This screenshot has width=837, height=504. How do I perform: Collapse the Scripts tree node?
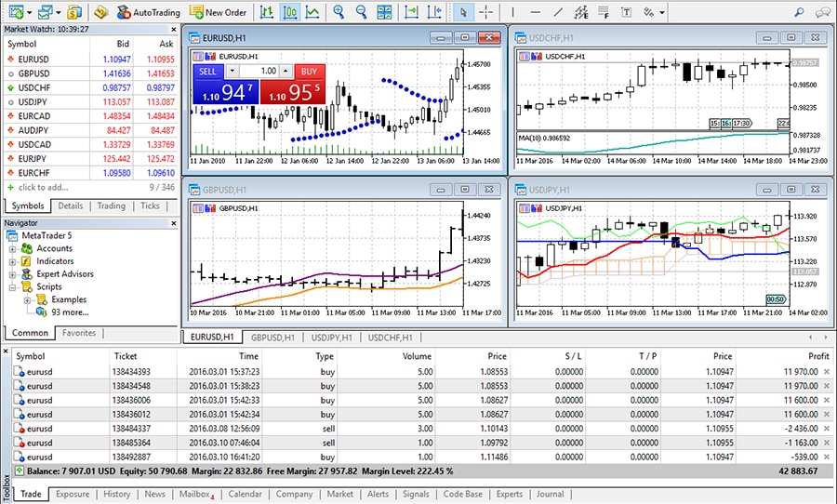point(12,287)
